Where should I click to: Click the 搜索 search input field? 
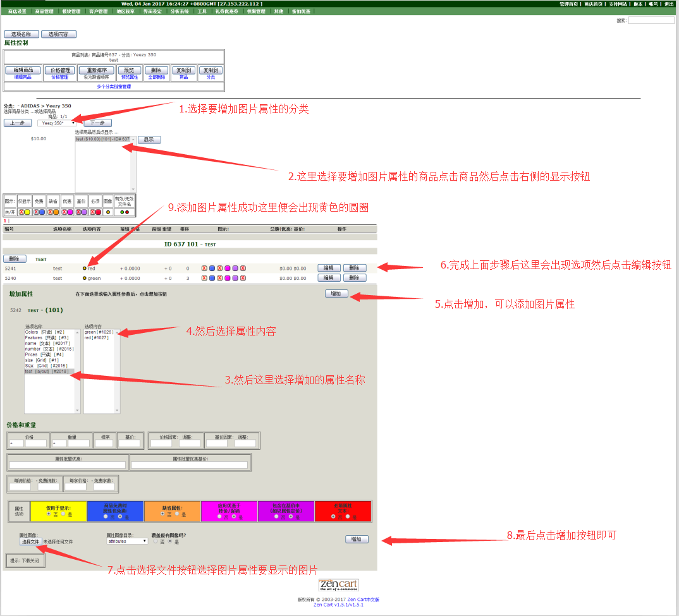coord(651,21)
